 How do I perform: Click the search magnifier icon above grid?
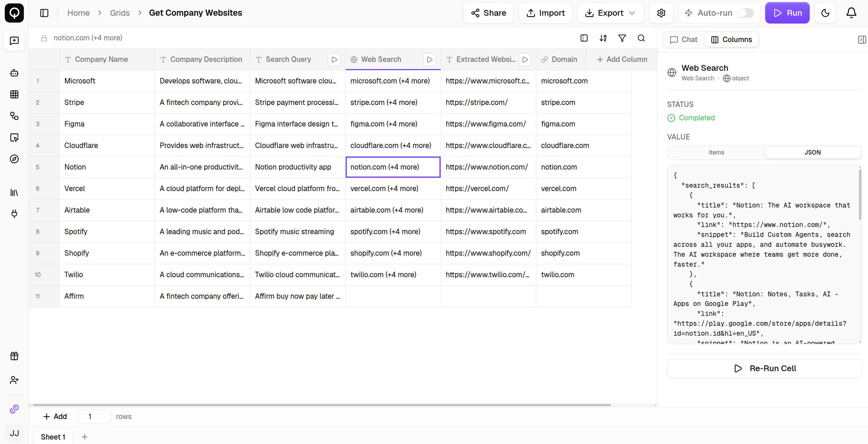[642, 38]
